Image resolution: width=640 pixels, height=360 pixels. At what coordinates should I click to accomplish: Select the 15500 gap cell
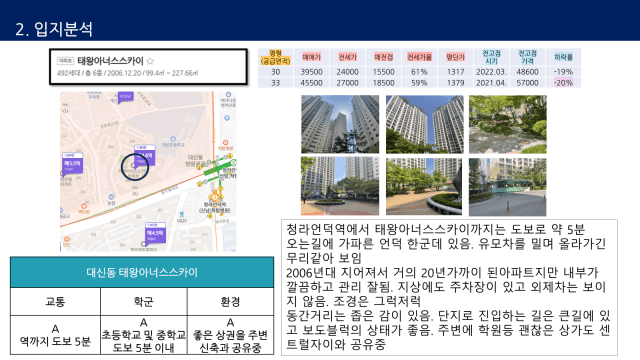(383, 72)
